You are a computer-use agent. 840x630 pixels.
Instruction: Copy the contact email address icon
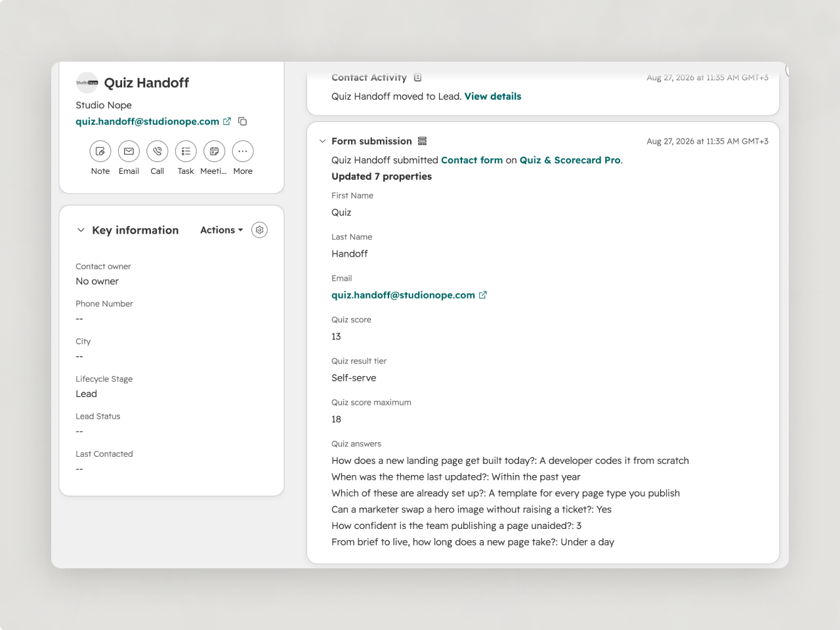[x=243, y=121]
